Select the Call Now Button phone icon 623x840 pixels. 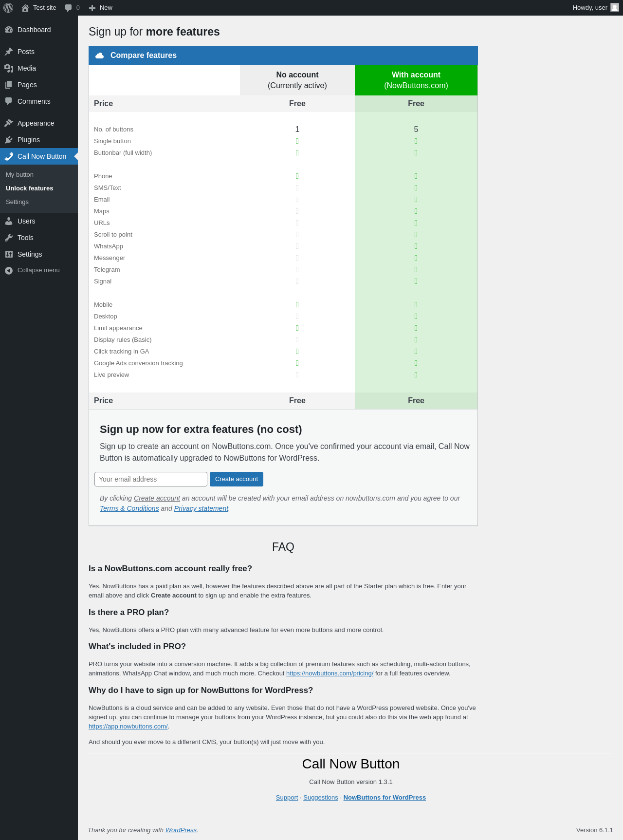(9, 156)
